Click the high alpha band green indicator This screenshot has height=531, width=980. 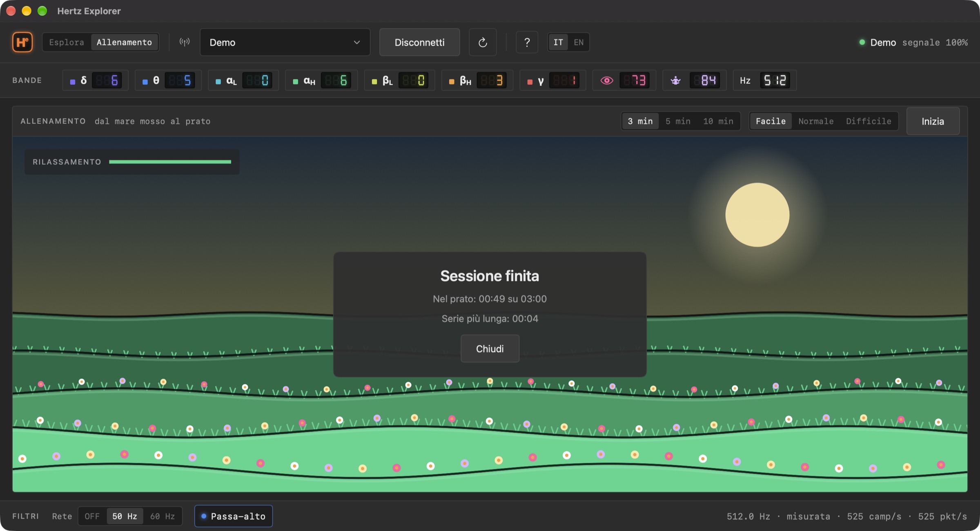coord(295,82)
